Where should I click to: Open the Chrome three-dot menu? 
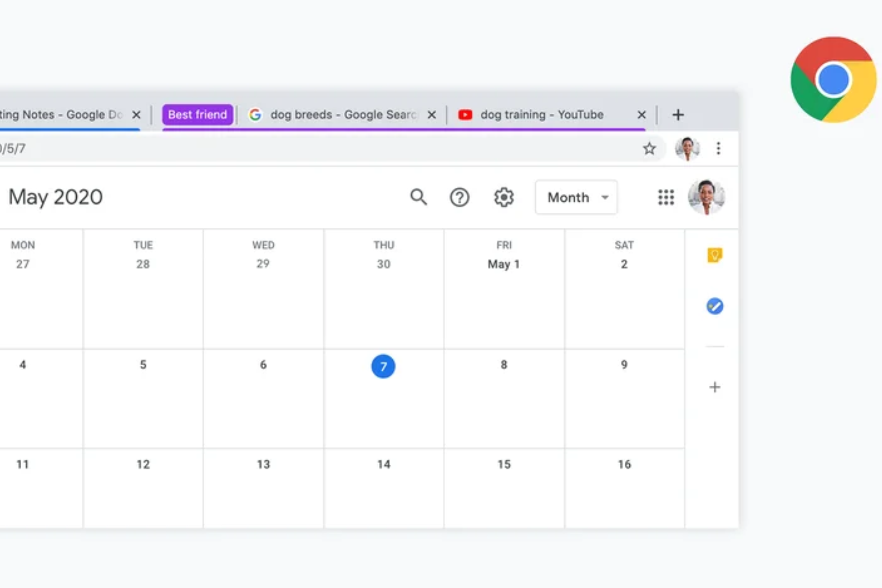pos(718,148)
